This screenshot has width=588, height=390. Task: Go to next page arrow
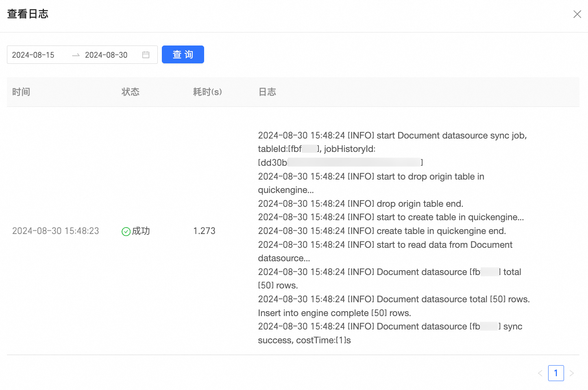tap(572, 373)
